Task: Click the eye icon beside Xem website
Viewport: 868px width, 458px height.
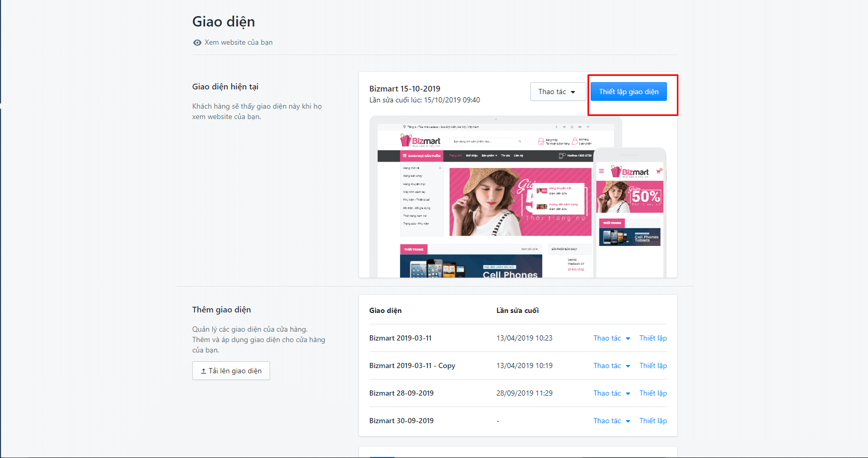Action: (x=197, y=43)
